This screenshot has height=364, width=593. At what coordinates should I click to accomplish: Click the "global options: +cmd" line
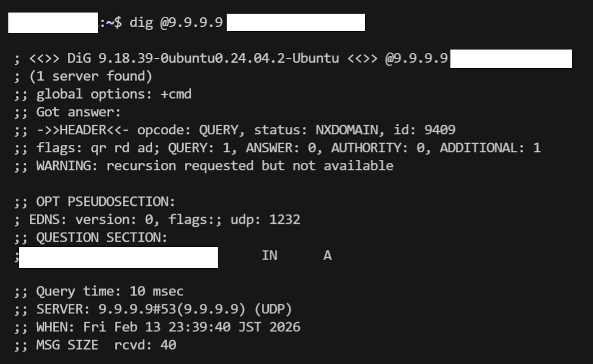click(x=113, y=94)
